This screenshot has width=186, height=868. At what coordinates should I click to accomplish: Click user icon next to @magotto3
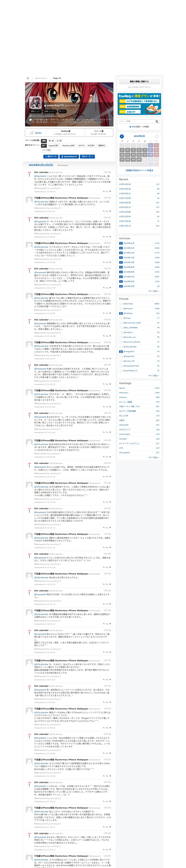click(x=121, y=351)
